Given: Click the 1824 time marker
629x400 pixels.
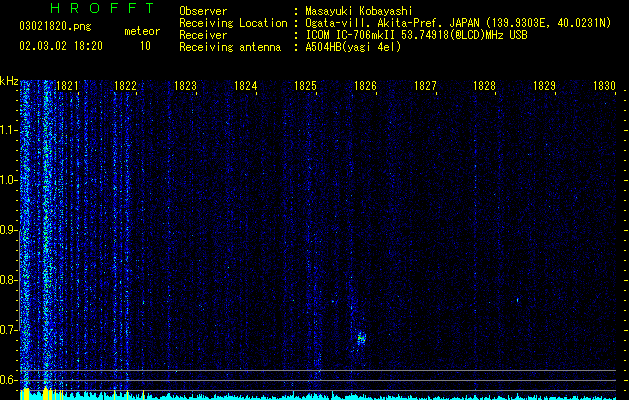Looking at the screenshot, I should [x=246, y=85].
